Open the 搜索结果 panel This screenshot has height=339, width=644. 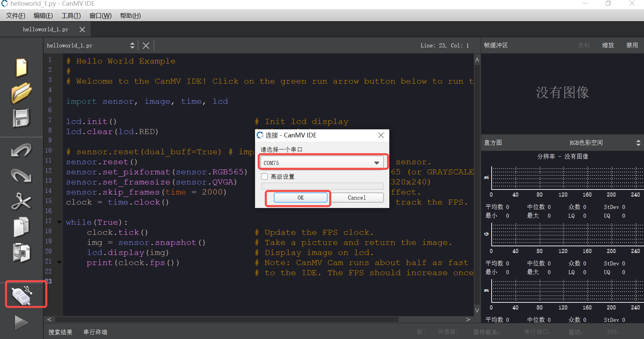point(60,332)
